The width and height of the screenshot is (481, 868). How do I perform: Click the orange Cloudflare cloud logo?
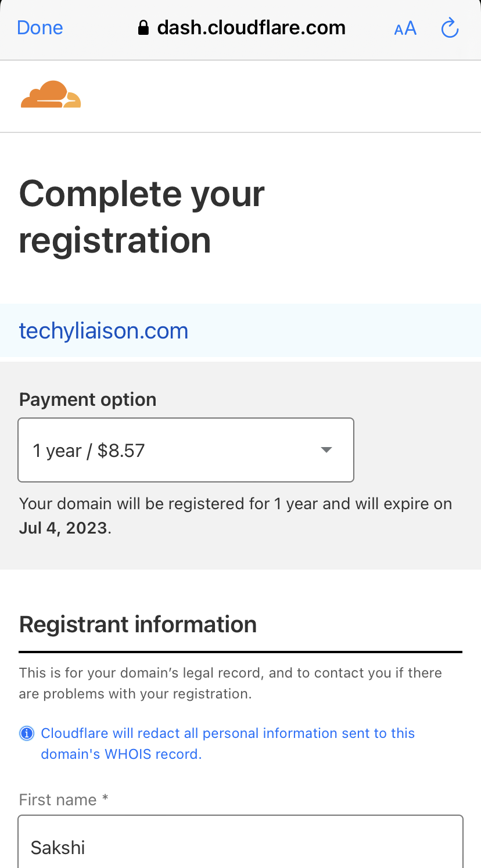[x=51, y=95]
